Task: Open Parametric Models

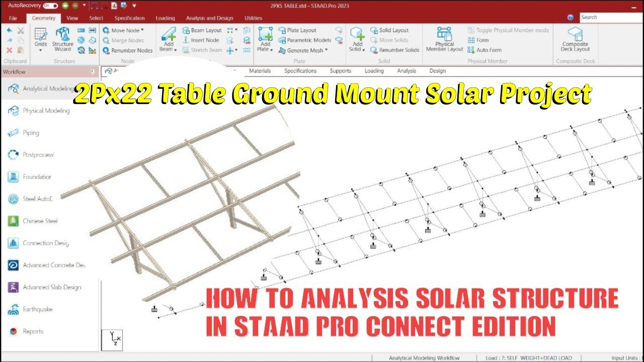Action: 304,40
